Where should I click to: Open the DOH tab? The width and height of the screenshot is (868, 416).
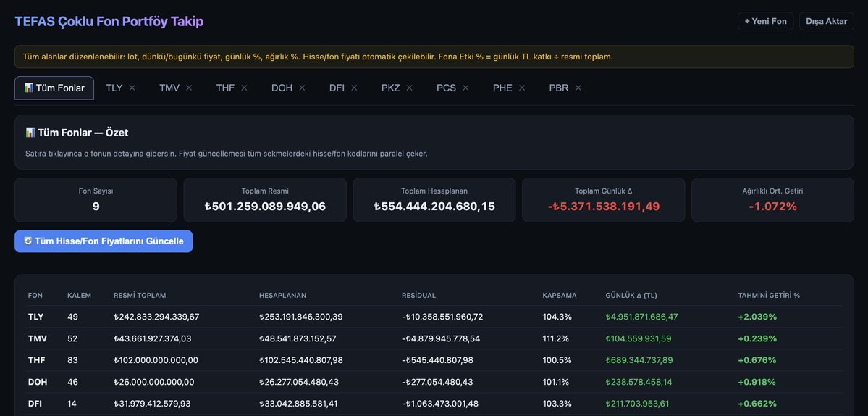tap(282, 88)
